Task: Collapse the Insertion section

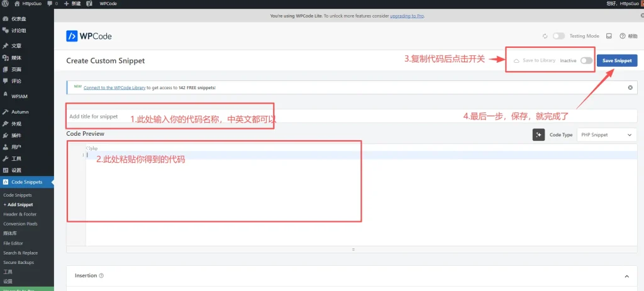Action: click(626, 276)
